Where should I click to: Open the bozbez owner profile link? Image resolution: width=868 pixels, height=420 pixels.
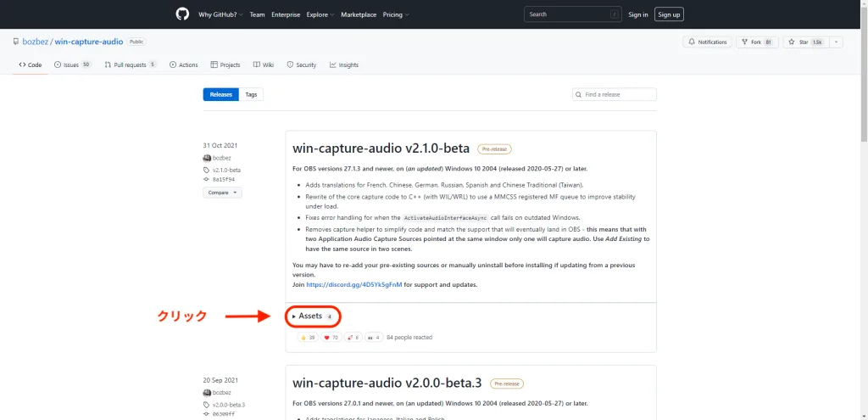pyautogui.click(x=36, y=42)
